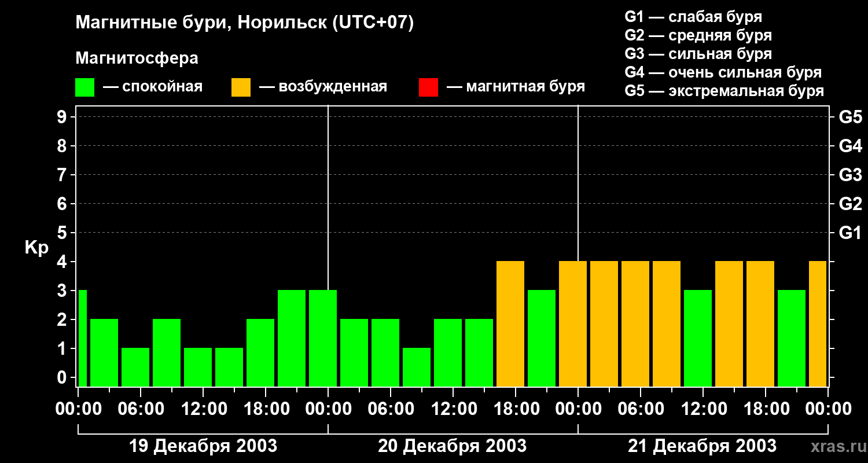Image resolution: width=868 pixels, height=463 pixels.
Task: Click the title 'Магнитные бури, Норильск (UTC+07)'
Action: point(245,23)
